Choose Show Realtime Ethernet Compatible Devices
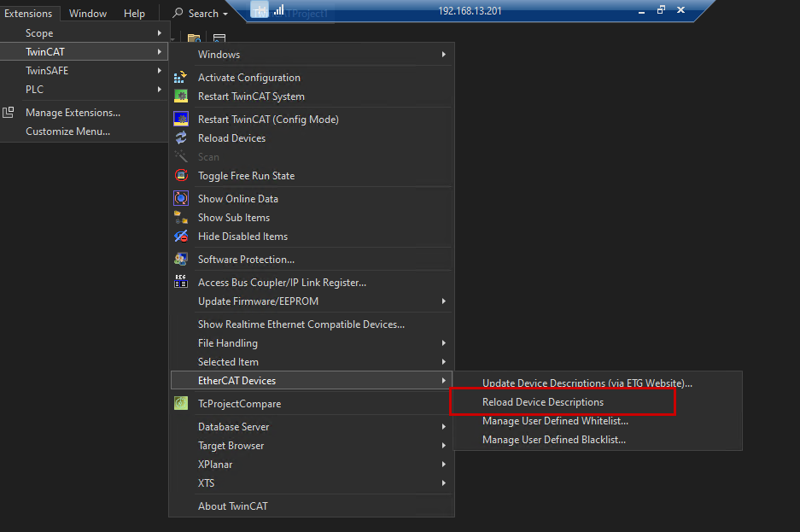The image size is (800, 532). coord(312,324)
